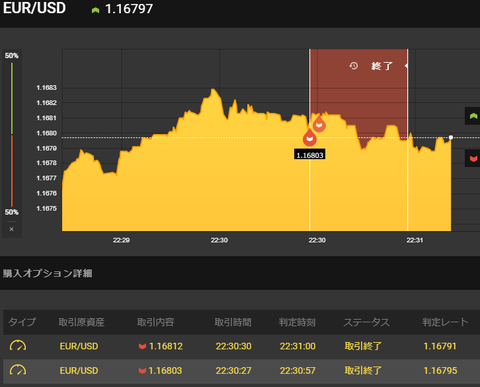Image resolution: width=480 pixels, height=387 pixels.
Task: Click the red down arrow beside 1.16803
Action: [142, 371]
